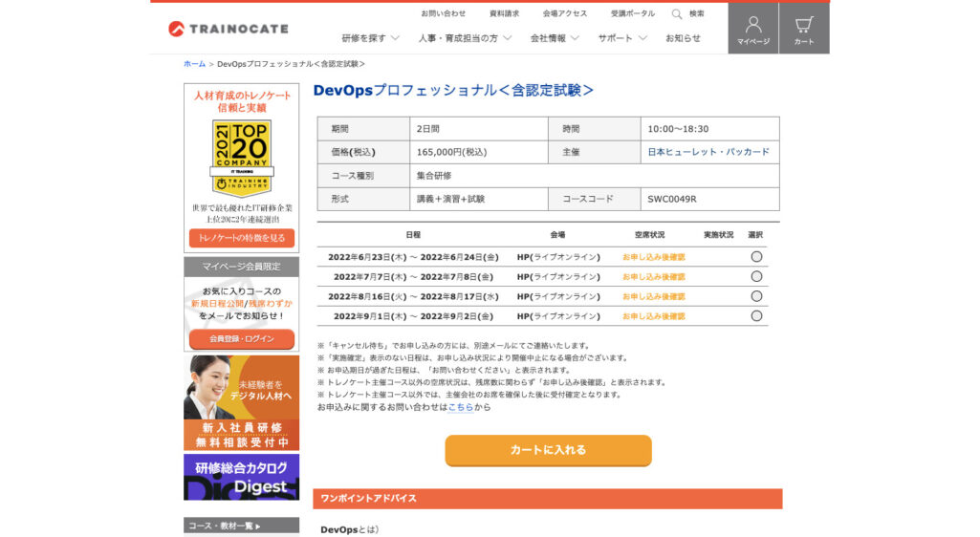980x537 pixels.
Task: Expand the 人事・育成担当の方 menu
Action: tap(465, 38)
